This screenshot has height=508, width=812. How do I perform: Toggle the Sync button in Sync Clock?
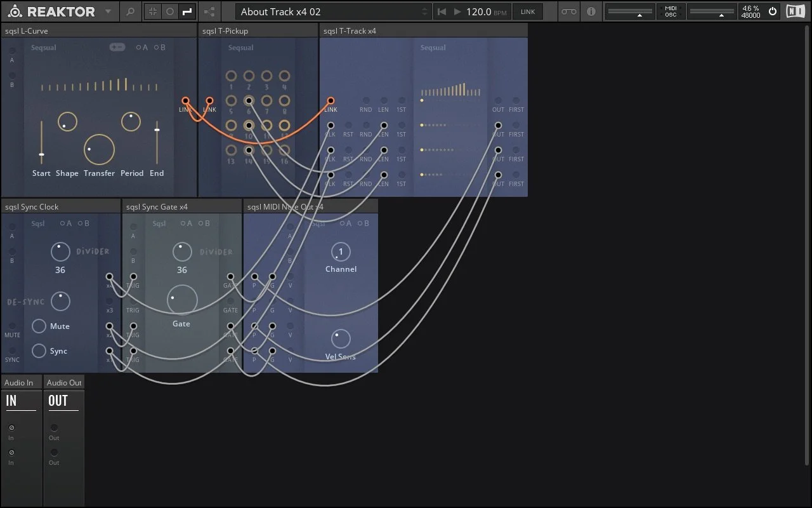(x=39, y=351)
